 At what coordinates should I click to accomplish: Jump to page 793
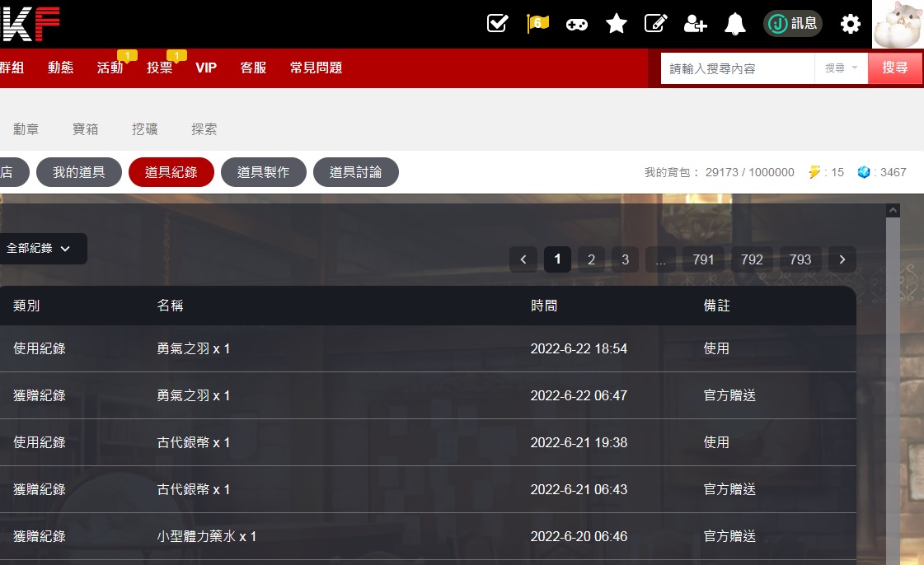(x=800, y=259)
